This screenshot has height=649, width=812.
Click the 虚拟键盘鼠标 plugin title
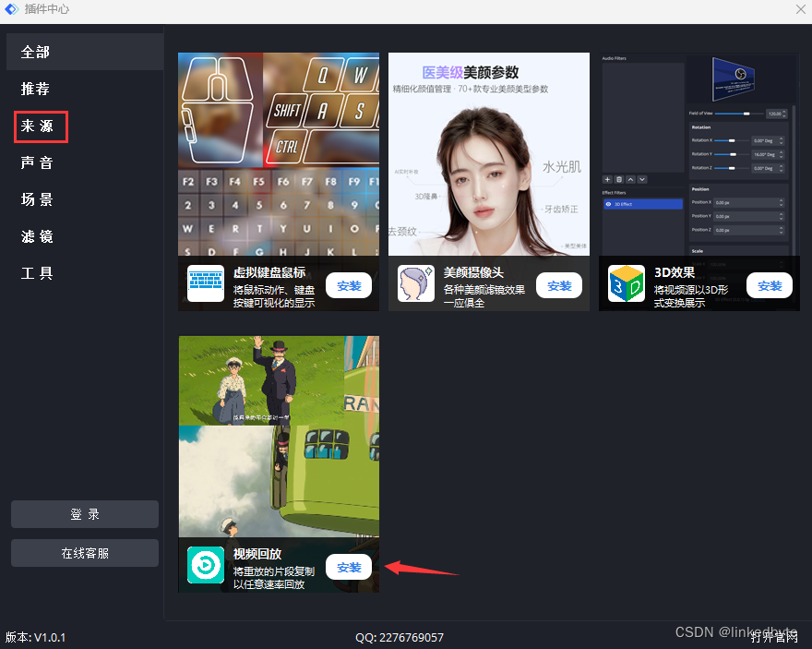coord(269,272)
